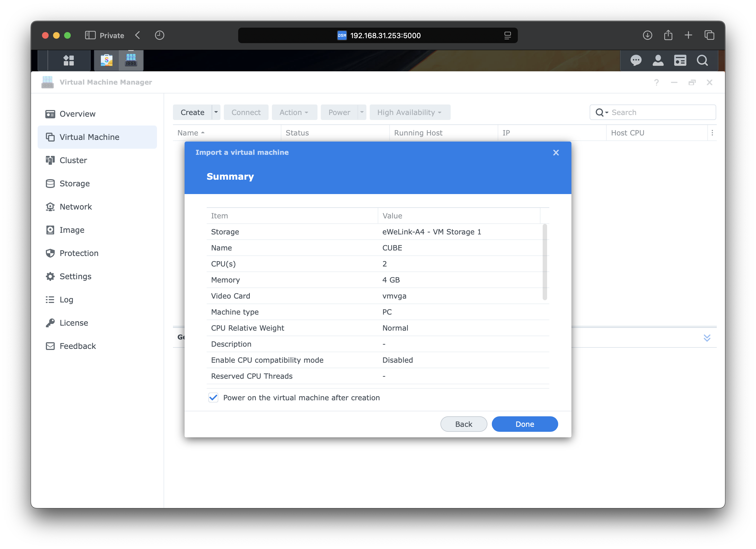Expand the details panel double chevron
The height and width of the screenshot is (549, 756).
707,338
